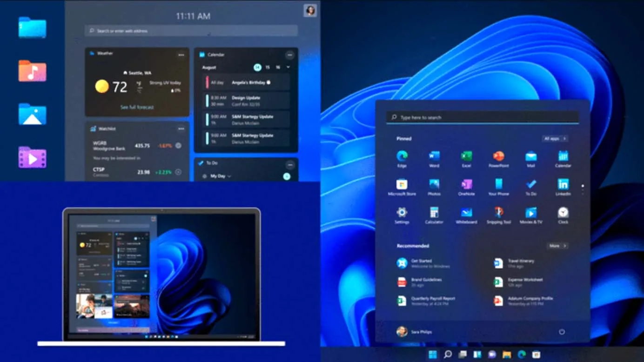
Task: Open Microsoft Store on the taskbar
Action: (x=536, y=355)
